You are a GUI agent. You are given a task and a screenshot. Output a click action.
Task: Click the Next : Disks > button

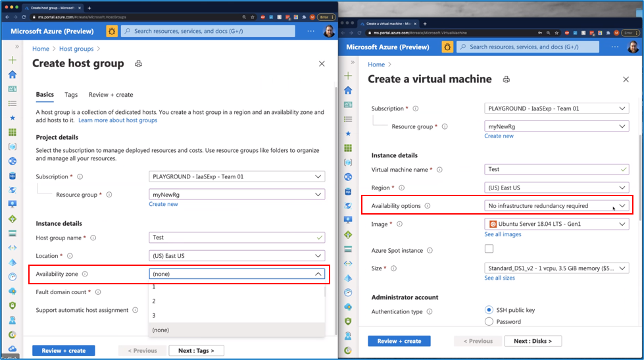click(533, 341)
